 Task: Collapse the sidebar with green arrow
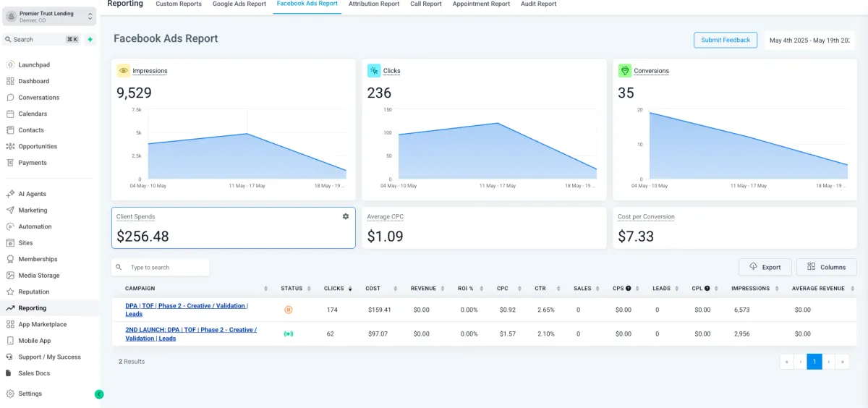99,394
